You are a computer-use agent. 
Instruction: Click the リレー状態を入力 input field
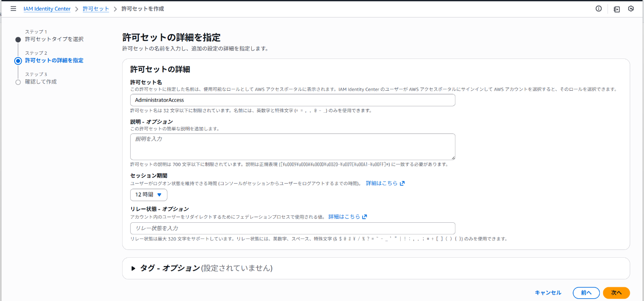(x=292, y=228)
